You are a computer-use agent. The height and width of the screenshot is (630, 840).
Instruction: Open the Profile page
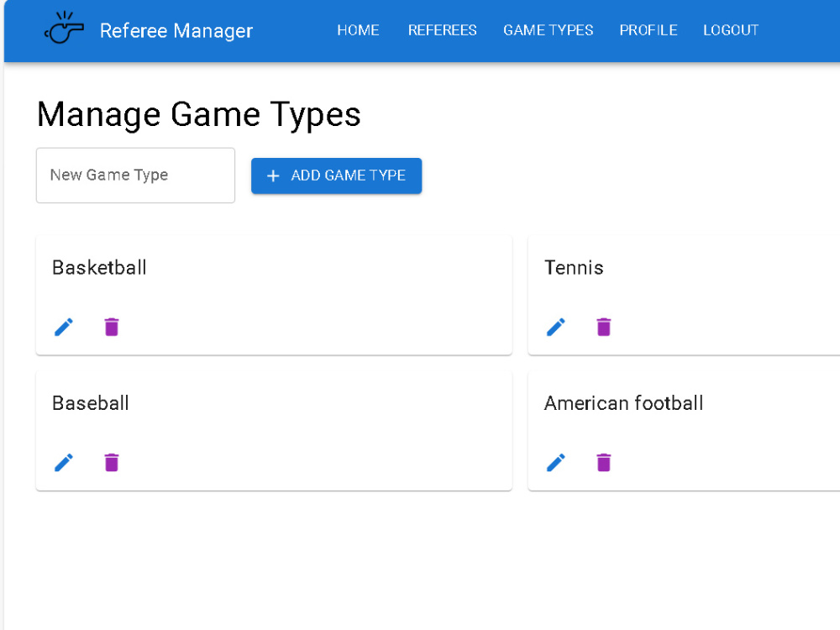point(648,30)
